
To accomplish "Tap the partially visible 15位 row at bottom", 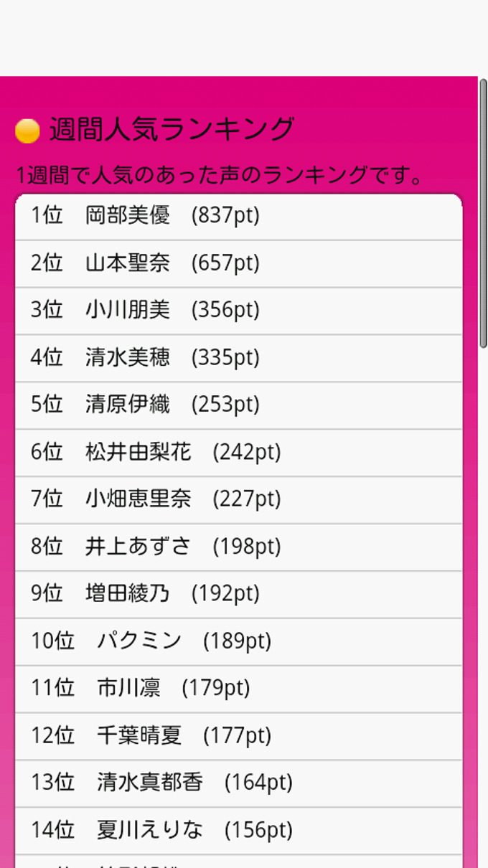I will [238, 862].
